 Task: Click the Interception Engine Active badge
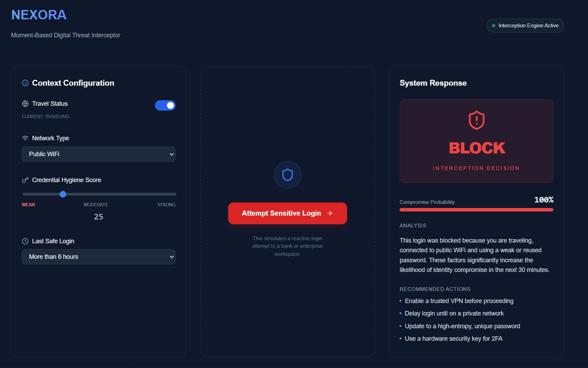pyautogui.click(x=525, y=26)
